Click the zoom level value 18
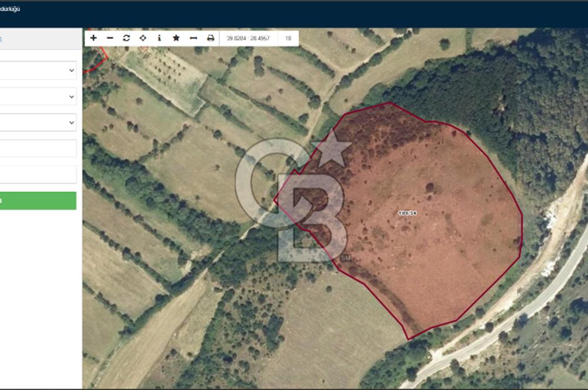 tap(288, 38)
